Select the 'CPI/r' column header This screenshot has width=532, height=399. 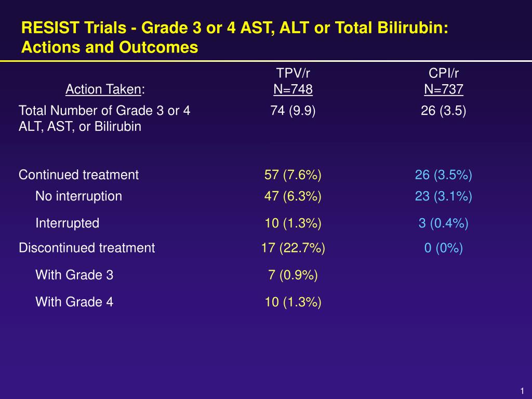point(443,74)
